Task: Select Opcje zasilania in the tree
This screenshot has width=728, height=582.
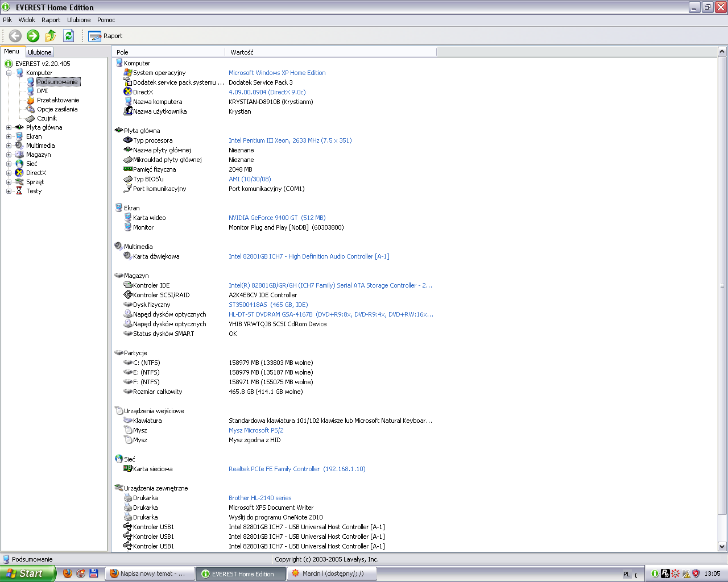Action: click(57, 109)
